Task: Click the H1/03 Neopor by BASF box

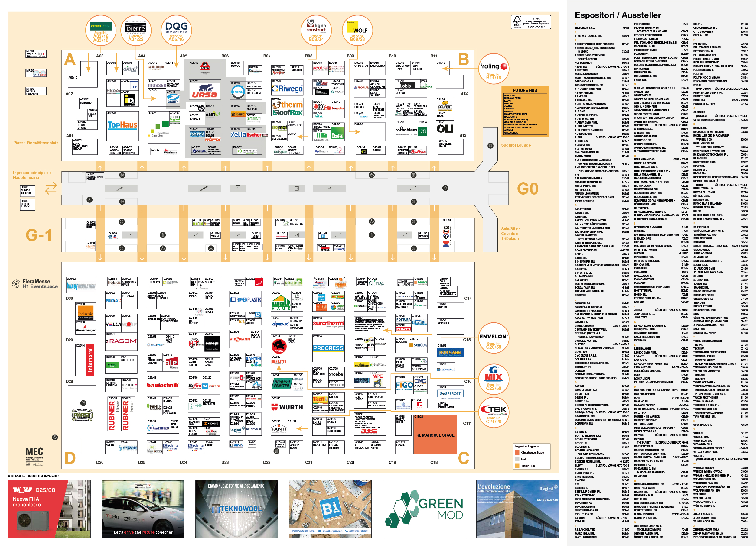Action: 27,191
